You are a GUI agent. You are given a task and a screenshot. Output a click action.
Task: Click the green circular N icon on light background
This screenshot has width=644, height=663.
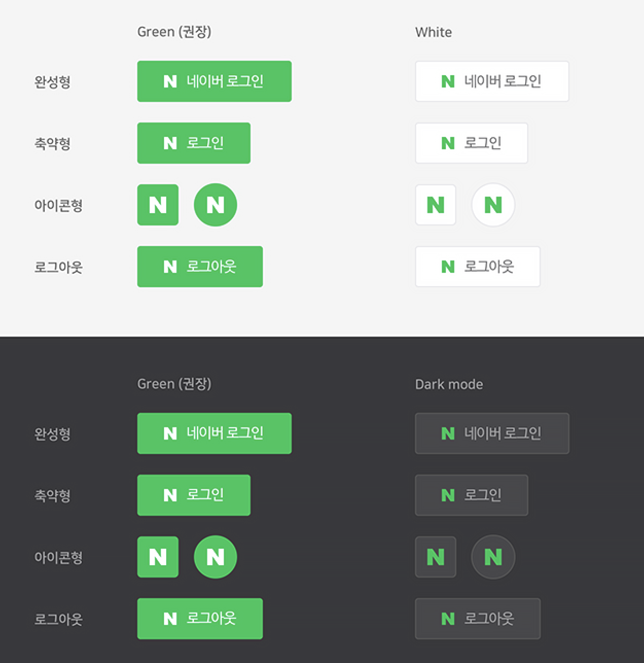pos(216,205)
